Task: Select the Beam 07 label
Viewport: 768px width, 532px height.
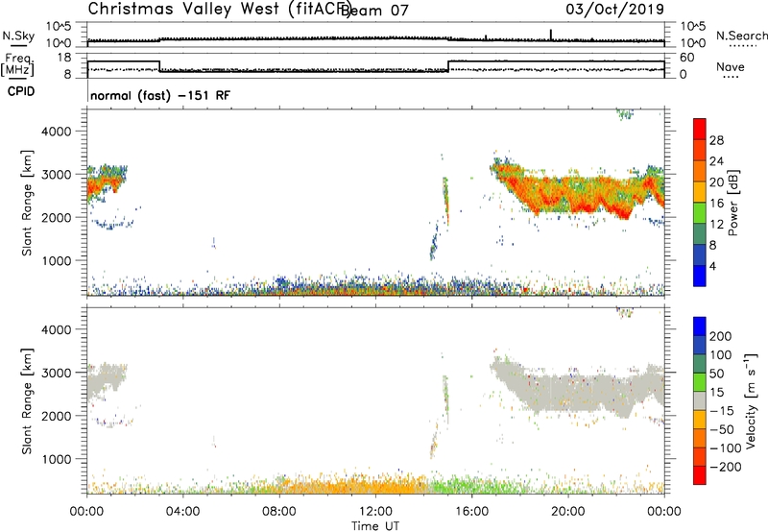Action: [x=374, y=11]
